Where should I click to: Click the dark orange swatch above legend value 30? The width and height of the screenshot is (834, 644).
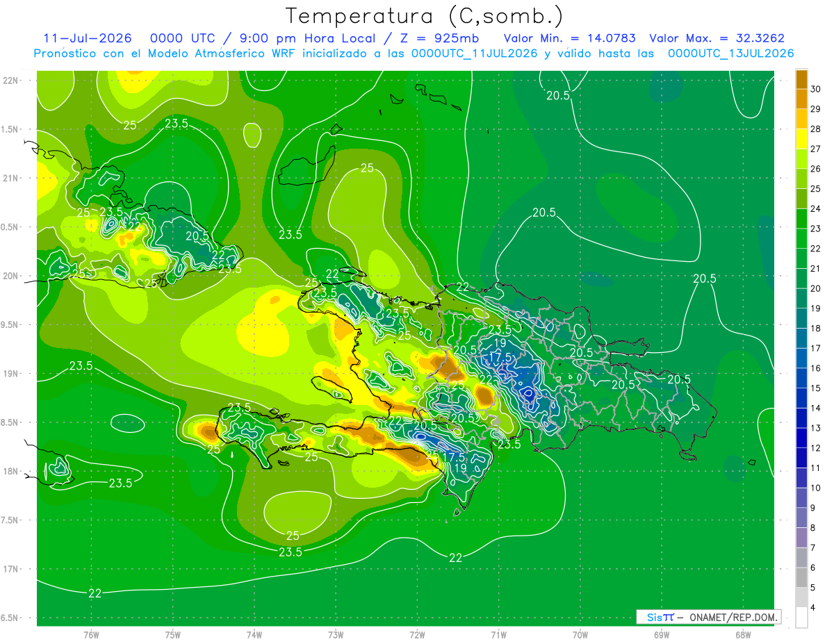click(x=801, y=80)
